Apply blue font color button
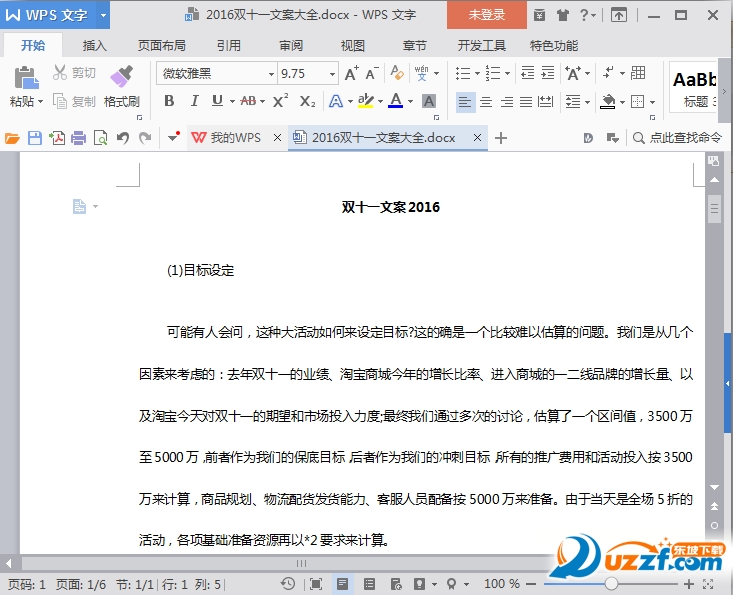The height and width of the screenshot is (595, 733). 396,101
